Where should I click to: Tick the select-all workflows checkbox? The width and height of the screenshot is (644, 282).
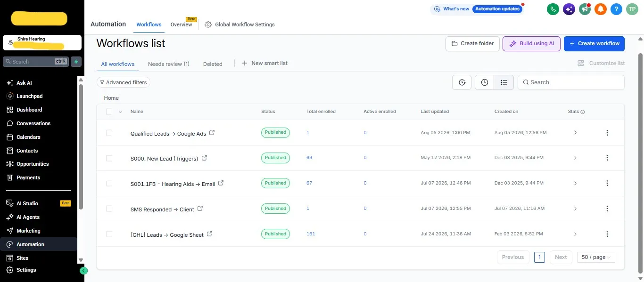click(x=109, y=112)
